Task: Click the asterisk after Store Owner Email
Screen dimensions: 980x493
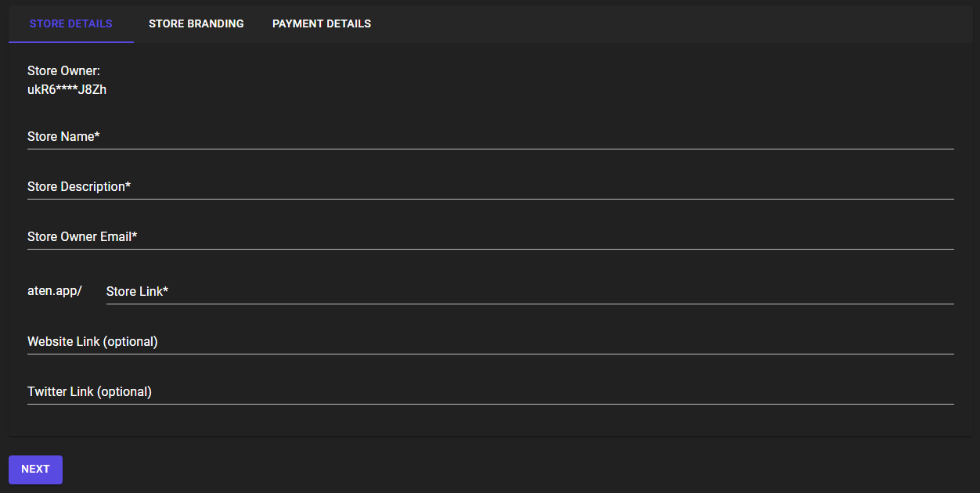Action: (x=135, y=236)
